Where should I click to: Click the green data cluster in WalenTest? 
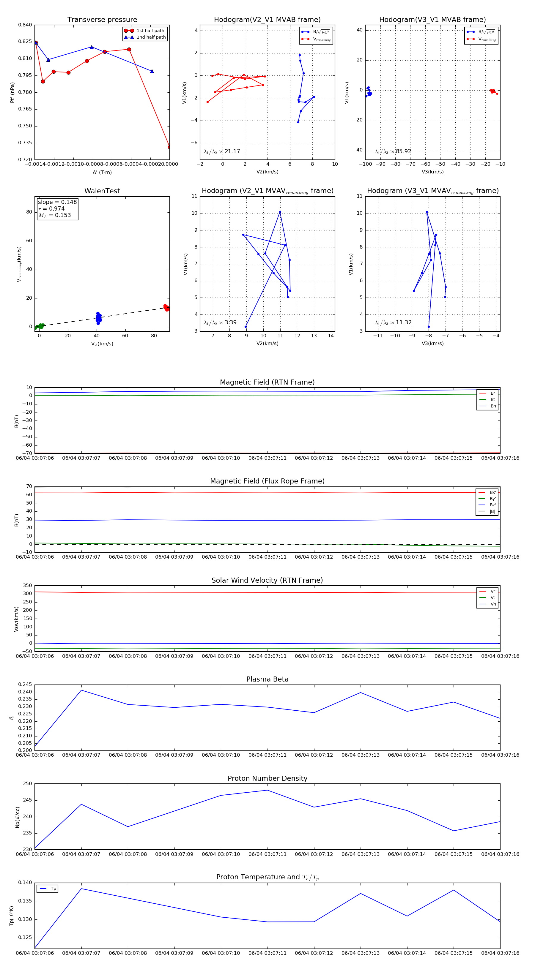tap(39, 326)
